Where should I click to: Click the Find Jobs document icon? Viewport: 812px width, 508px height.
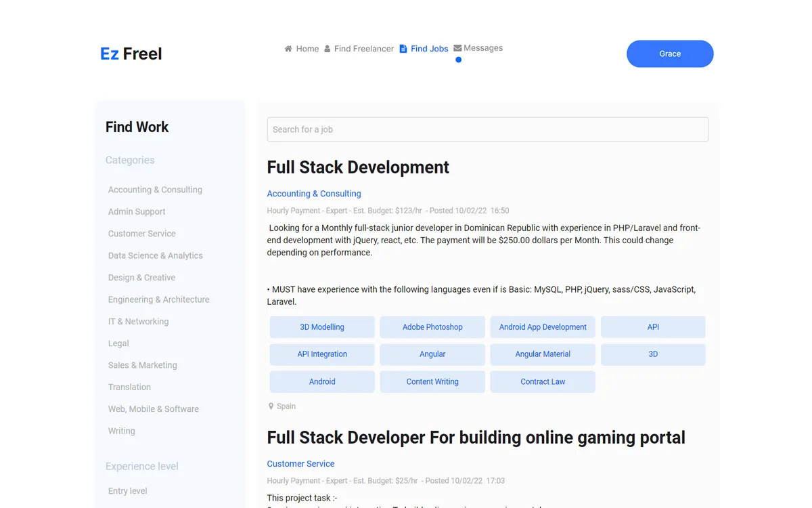coord(403,49)
